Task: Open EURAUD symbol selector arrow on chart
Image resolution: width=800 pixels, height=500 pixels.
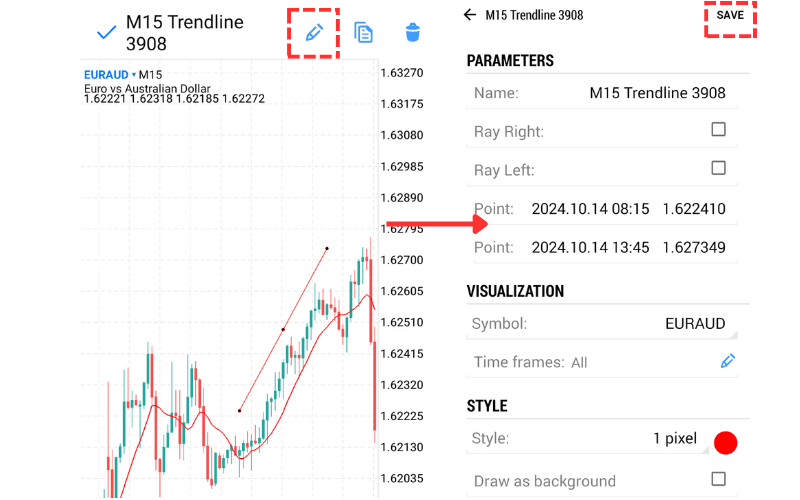Action: (x=134, y=75)
